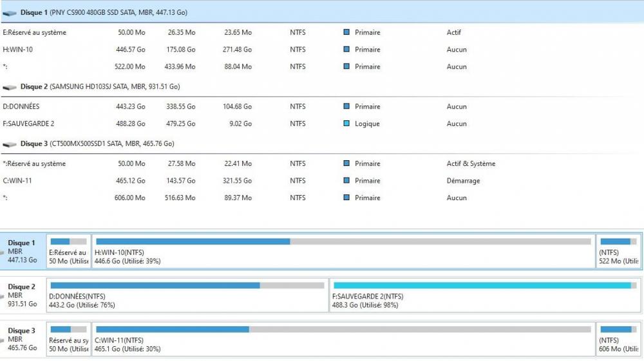Click the Disque 2 drive icon in list header
Viewport: 644px width, 361px height.
tap(10, 87)
